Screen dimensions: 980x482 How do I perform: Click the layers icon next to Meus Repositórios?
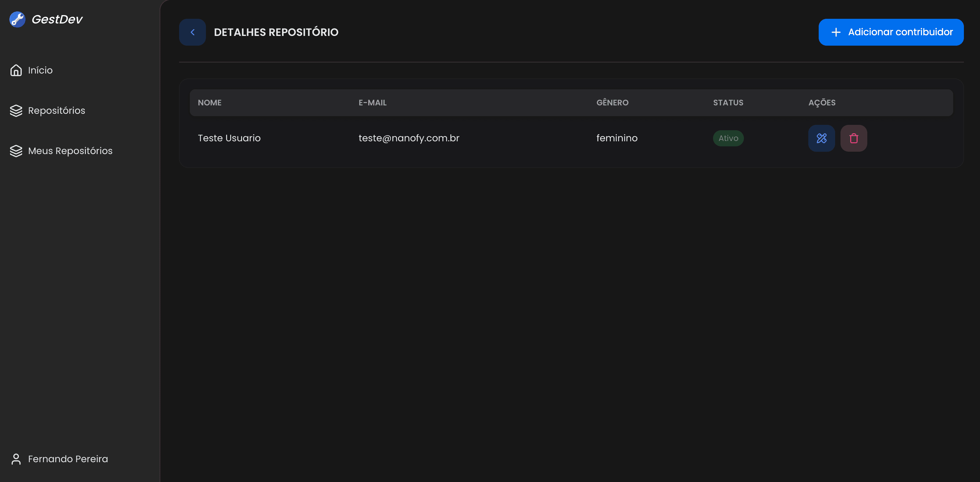16,151
